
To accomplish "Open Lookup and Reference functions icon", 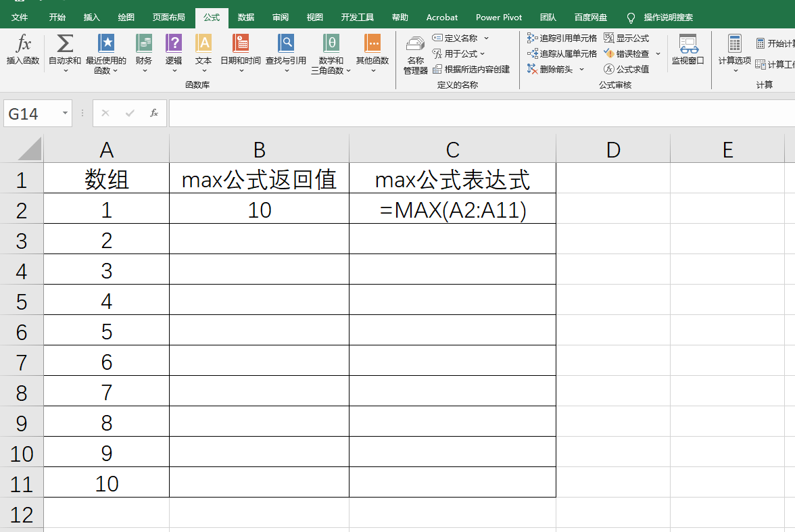I will coord(286,44).
